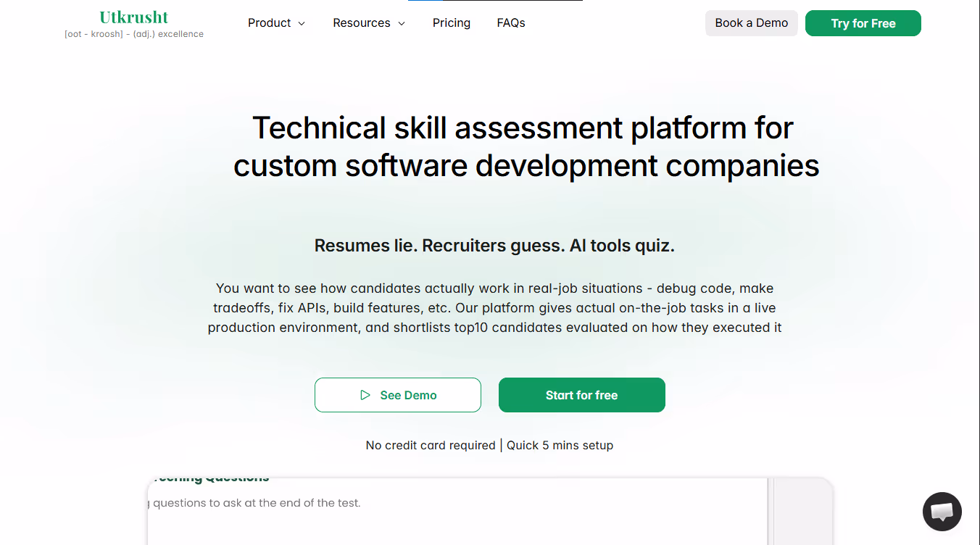Click the chevron beside Product

[301, 23]
